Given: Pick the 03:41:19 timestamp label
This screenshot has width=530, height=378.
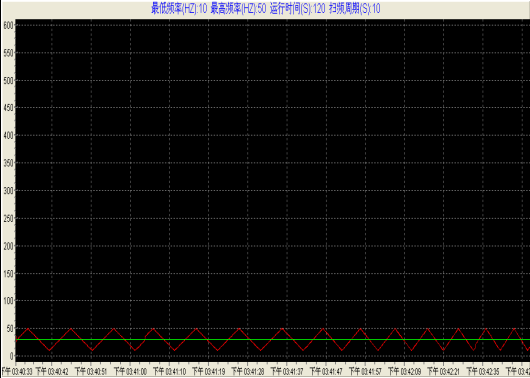Looking at the screenshot, I should coord(209,372).
